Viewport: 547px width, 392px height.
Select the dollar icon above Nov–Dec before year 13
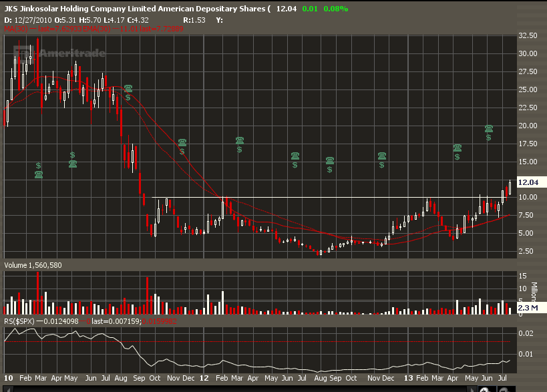(381, 164)
